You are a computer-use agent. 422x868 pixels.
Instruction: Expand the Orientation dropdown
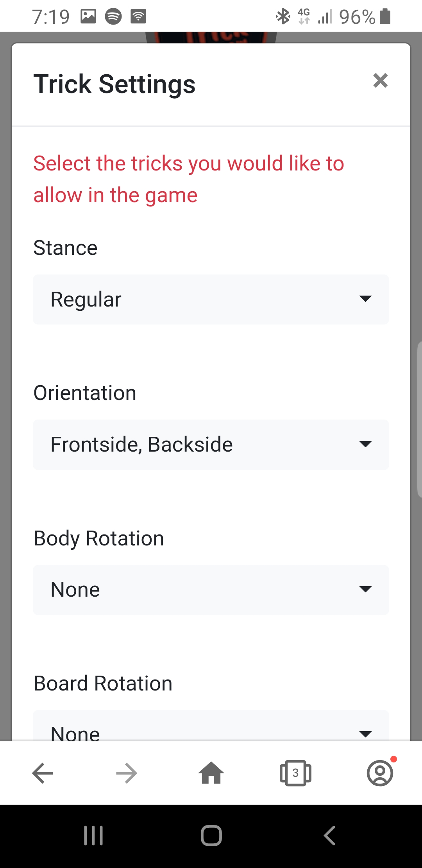tap(211, 445)
